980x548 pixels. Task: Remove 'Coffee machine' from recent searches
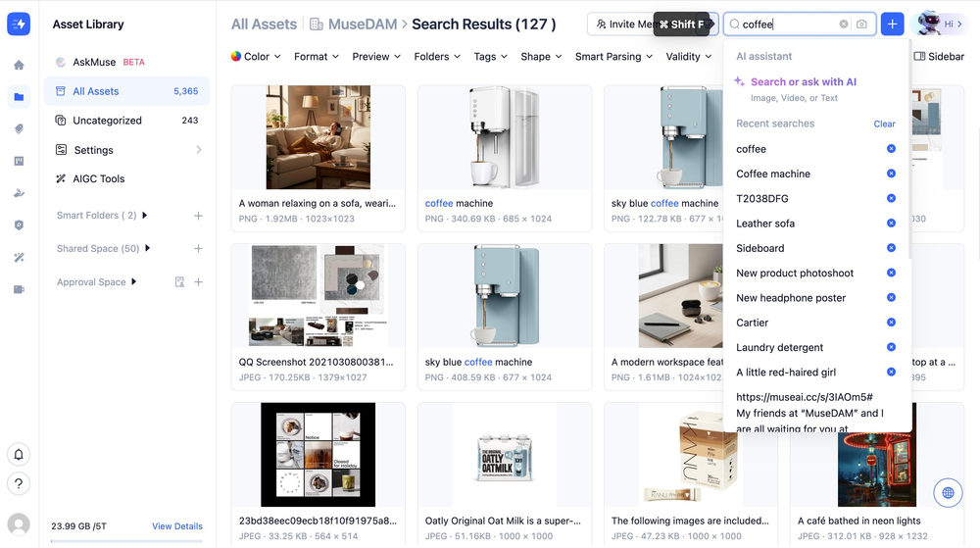[891, 174]
